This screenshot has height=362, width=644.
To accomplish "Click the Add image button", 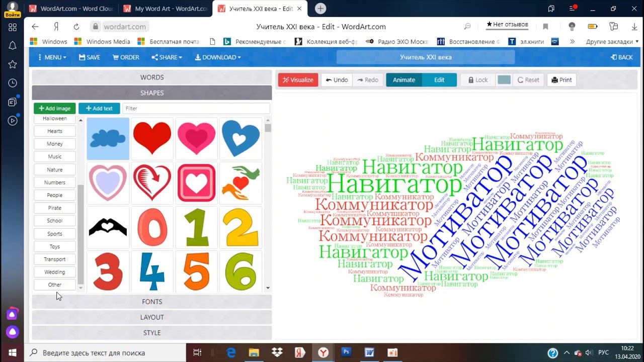I will coord(55,109).
